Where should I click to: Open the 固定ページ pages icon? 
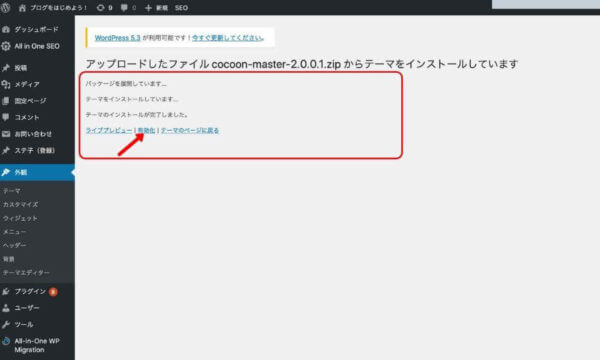(6, 101)
